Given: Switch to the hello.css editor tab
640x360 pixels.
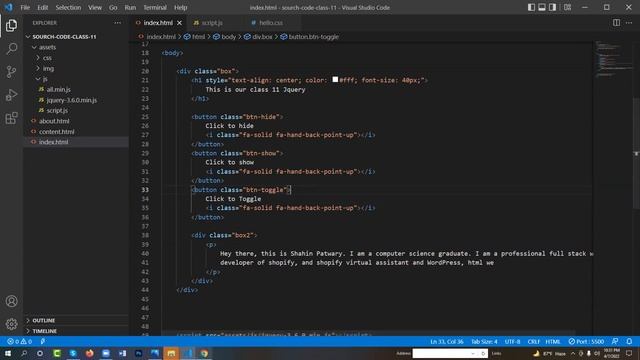Looking at the screenshot, I should click(271, 23).
